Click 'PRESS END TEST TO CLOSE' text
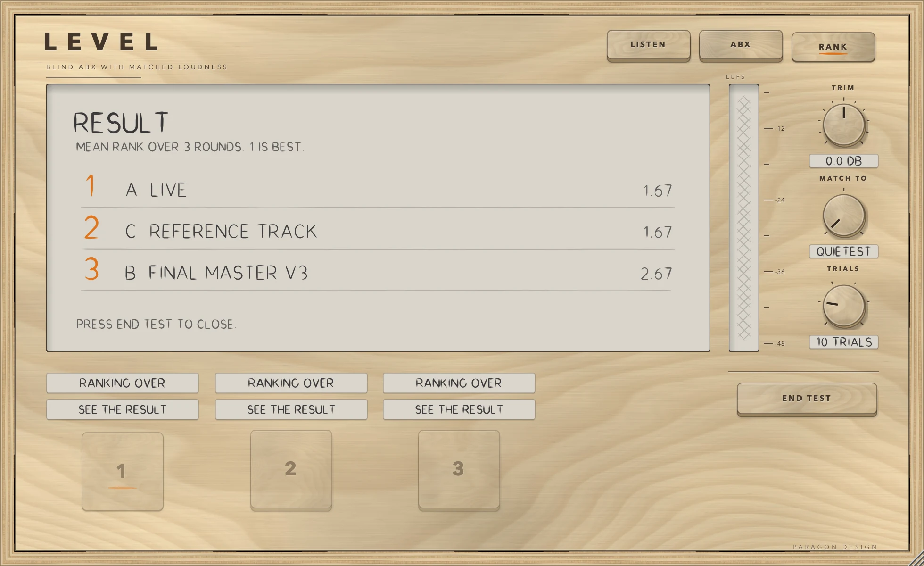Screen dimensions: 924x566 click(156, 324)
